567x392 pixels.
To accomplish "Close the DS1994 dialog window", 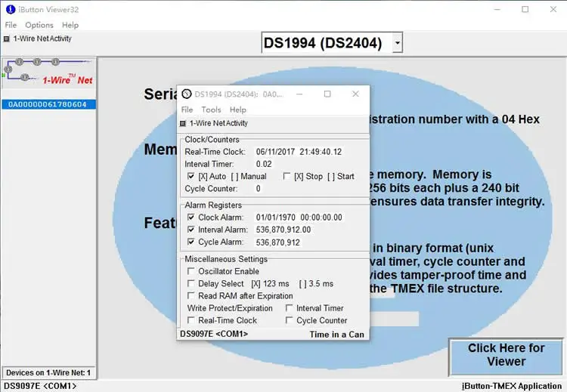I will (355, 94).
